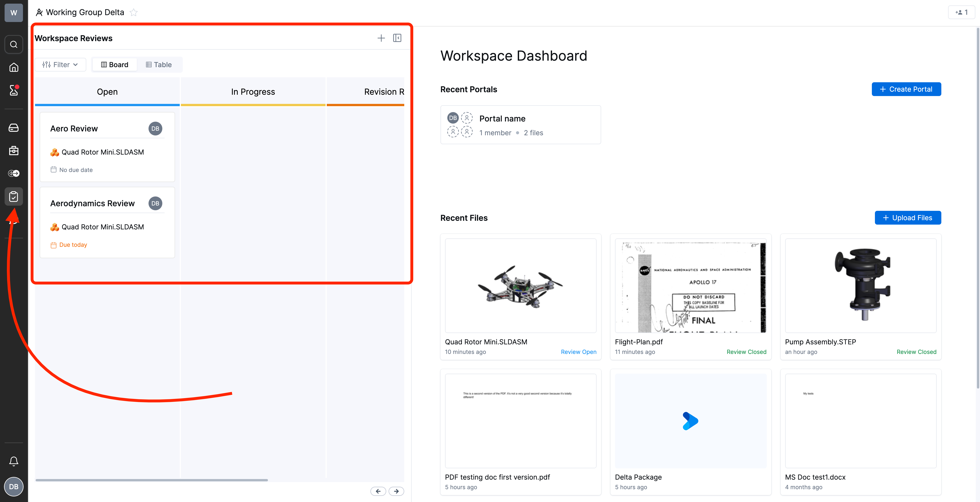
Task: Open MS Doc test1.docx thumbnail
Action: click(861, 421)
